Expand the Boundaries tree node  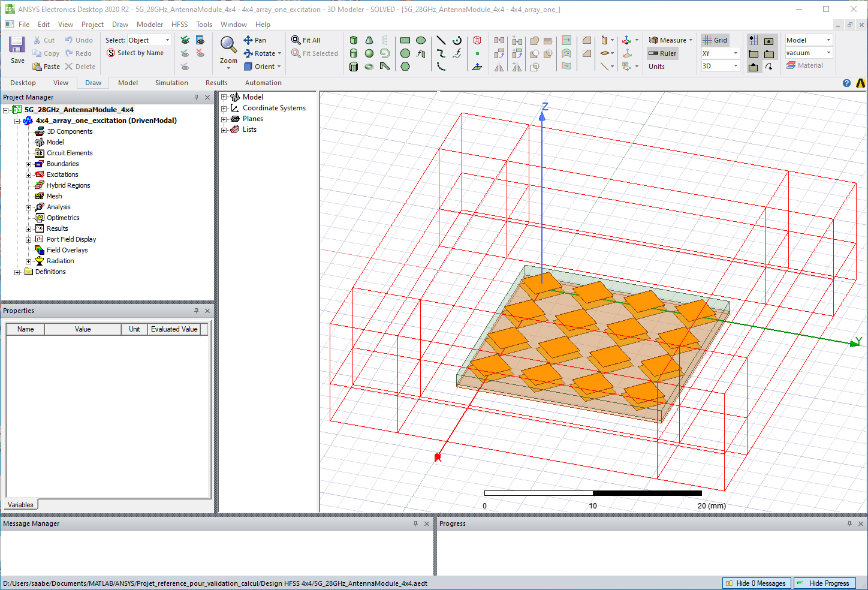28,164
